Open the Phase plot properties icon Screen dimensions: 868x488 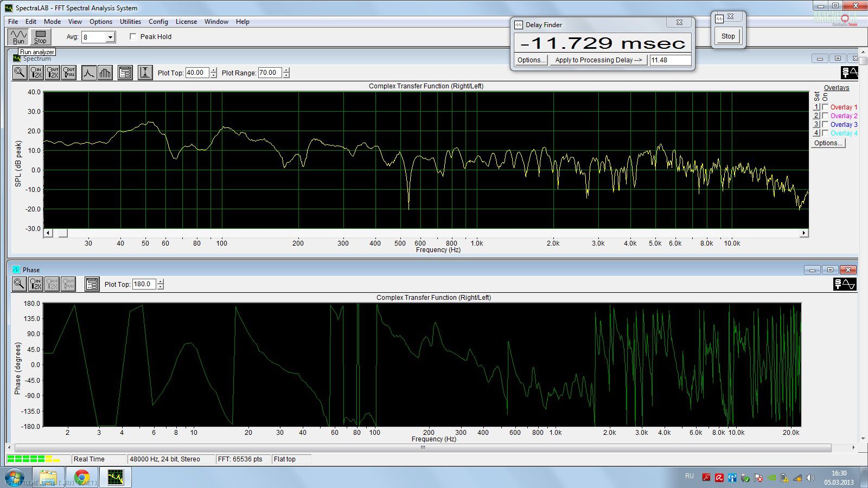[92, 284]
